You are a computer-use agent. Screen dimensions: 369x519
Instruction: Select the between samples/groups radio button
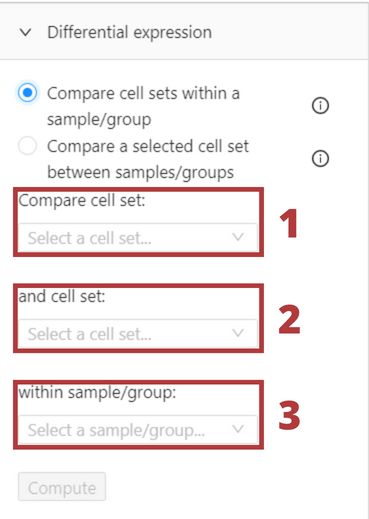(27, 146)
